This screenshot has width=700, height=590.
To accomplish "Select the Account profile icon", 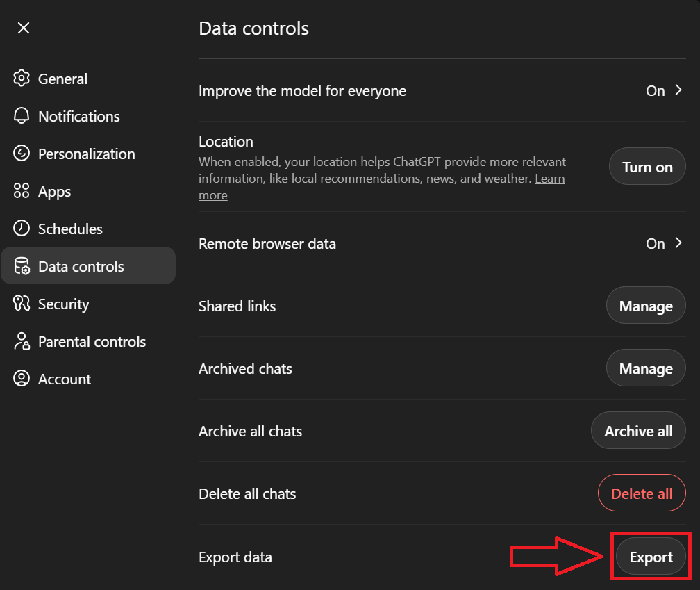I will point(22,379).
